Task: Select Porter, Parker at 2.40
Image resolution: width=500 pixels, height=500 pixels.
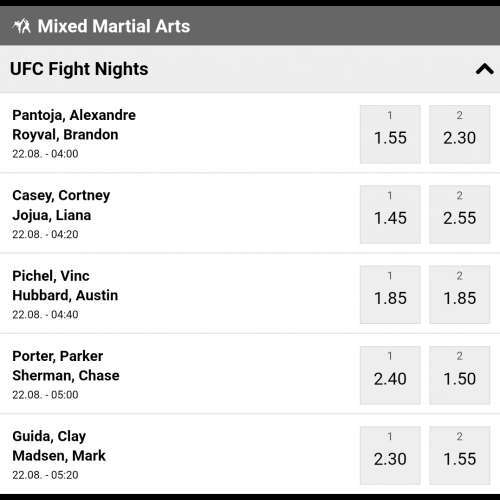Action: (x=390, y=375)
